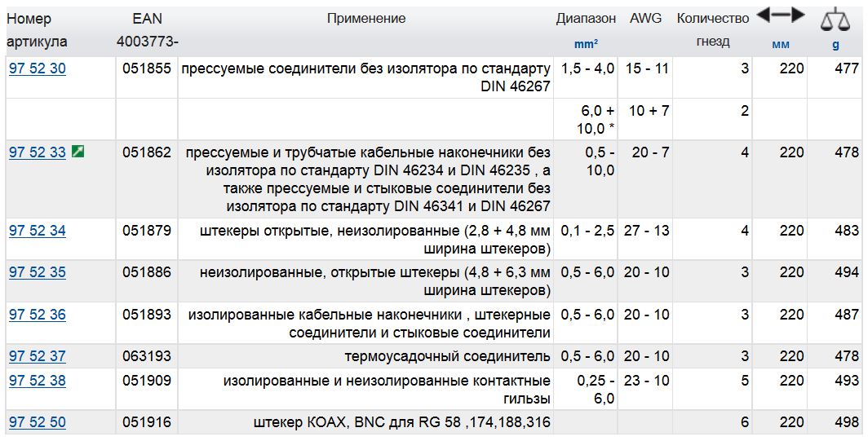Image resolution: width=868 pixels, height=441 pixels.
Task: Click the green icon beside 97 52 33
Action: (77, 152)
